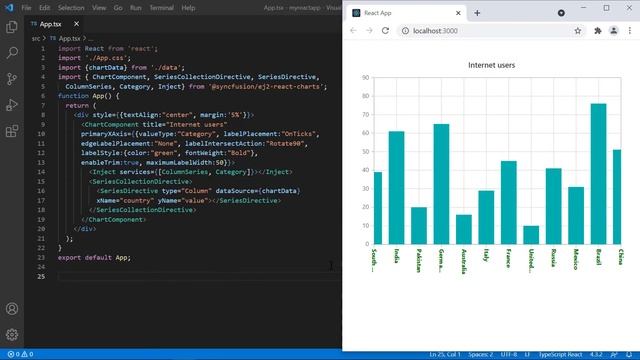Close the App.tsx editor tab
Viewport: 640px width, 360px height.
(76, 24)
